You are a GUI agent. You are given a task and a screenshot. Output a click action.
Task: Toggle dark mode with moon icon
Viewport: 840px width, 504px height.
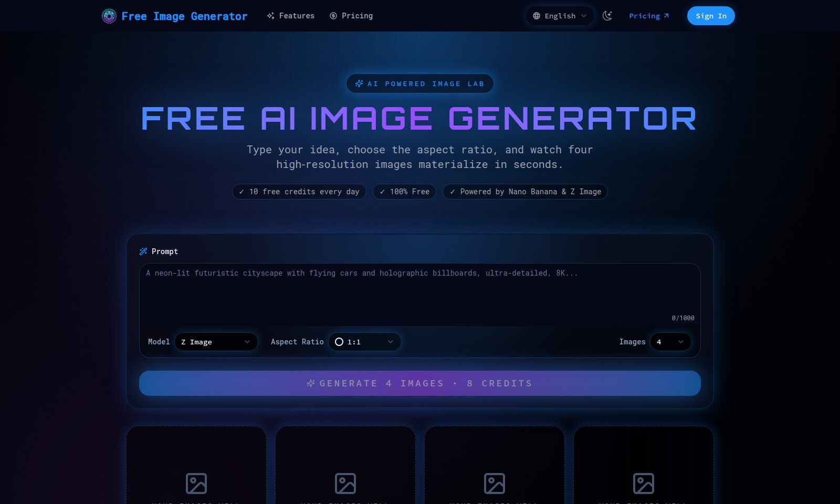pos(607,16)
